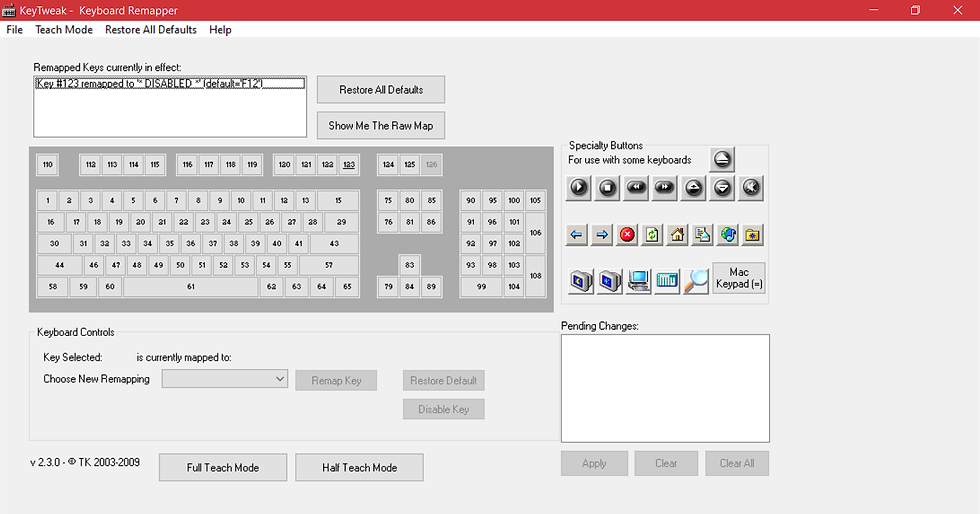Viewport: 980px width, 514px height.
Task: Select the Calculator specialty icon
Action: [667, 281]
